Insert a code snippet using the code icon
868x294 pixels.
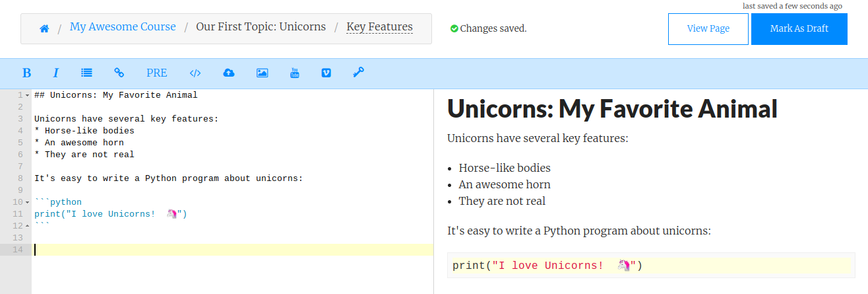point(195,73)
